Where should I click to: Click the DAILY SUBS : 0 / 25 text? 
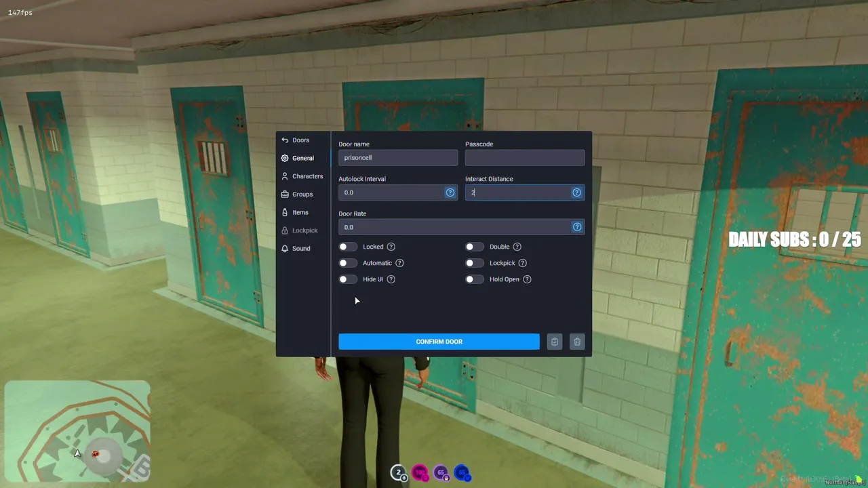click(x=795, y=239)
